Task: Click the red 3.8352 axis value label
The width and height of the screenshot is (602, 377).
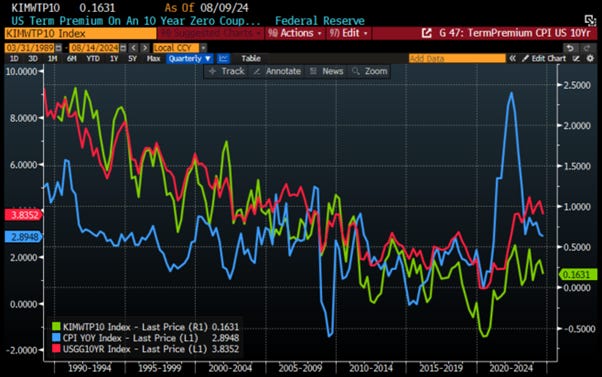Action: (24, 215)
